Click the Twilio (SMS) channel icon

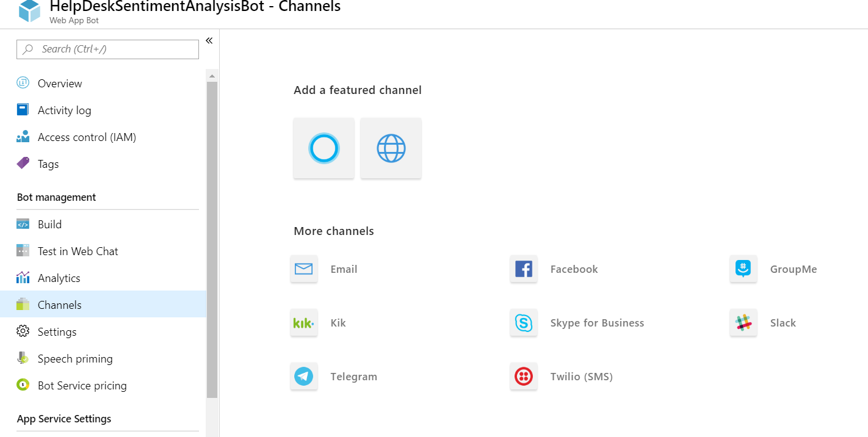(x=524, y=377)
